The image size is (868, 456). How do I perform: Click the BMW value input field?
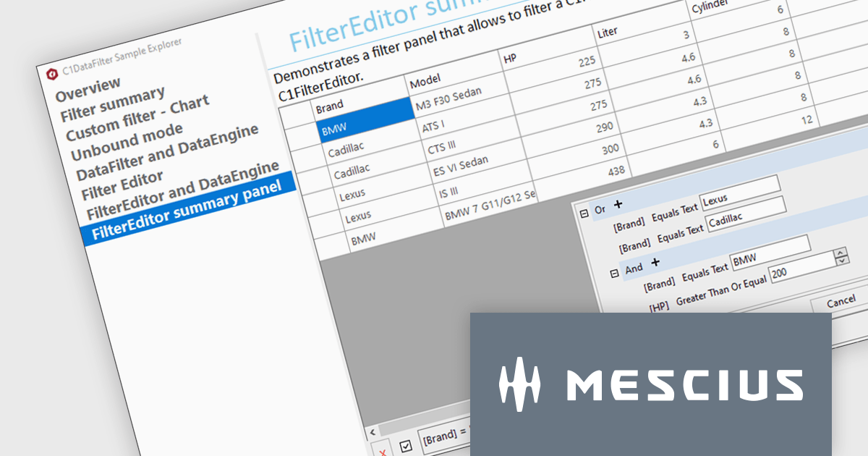point(770,253)
